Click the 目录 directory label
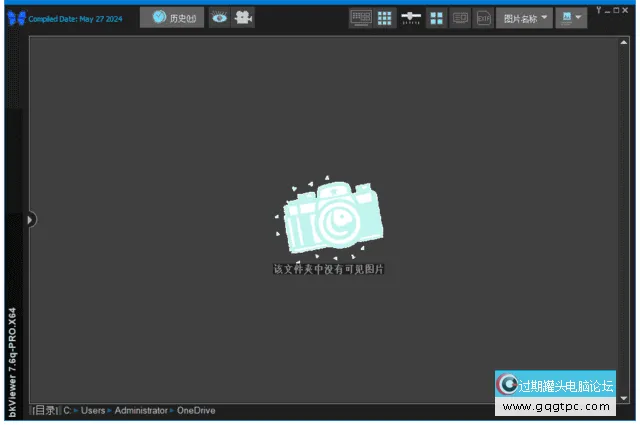 [x=45, y=411]
